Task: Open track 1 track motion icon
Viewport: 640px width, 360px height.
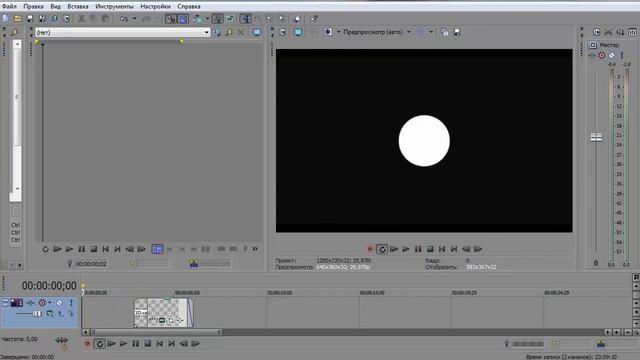Action: tap(31, 303)
